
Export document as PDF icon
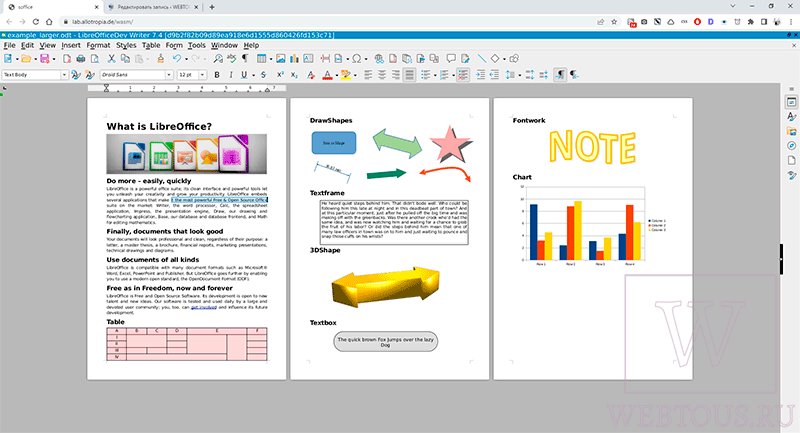(67, 59)
